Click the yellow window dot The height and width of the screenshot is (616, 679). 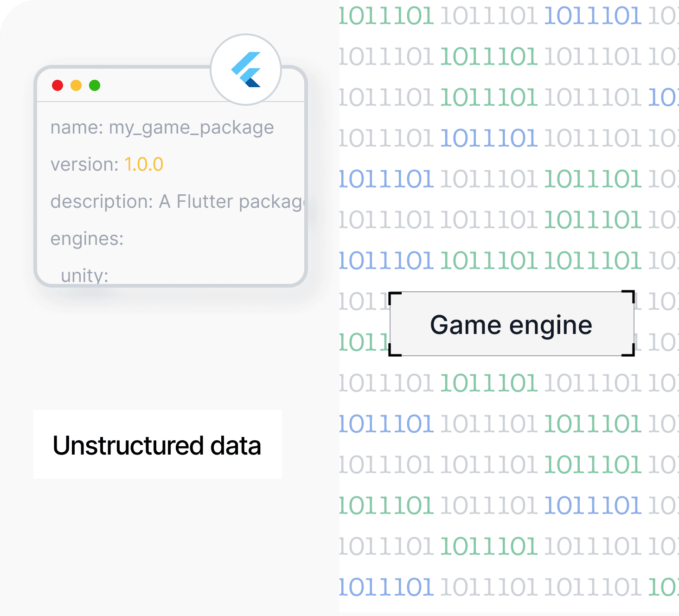(x=76, y=85)
